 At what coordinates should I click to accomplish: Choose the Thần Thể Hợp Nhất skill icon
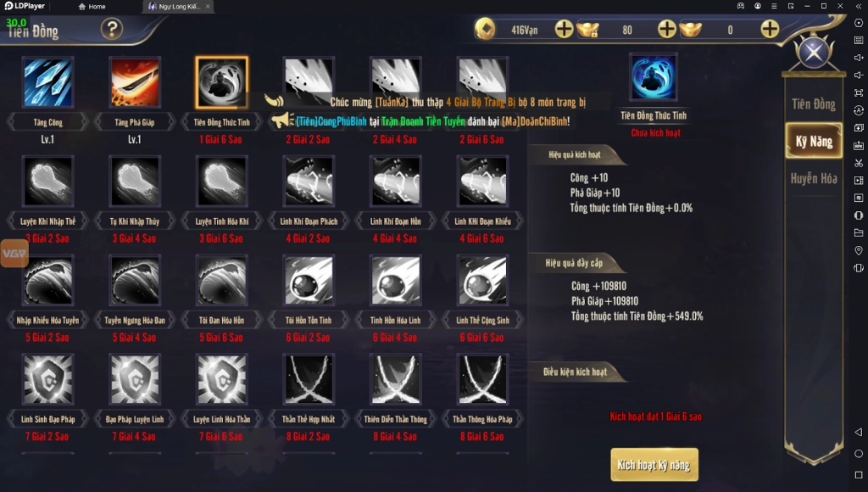309,379
